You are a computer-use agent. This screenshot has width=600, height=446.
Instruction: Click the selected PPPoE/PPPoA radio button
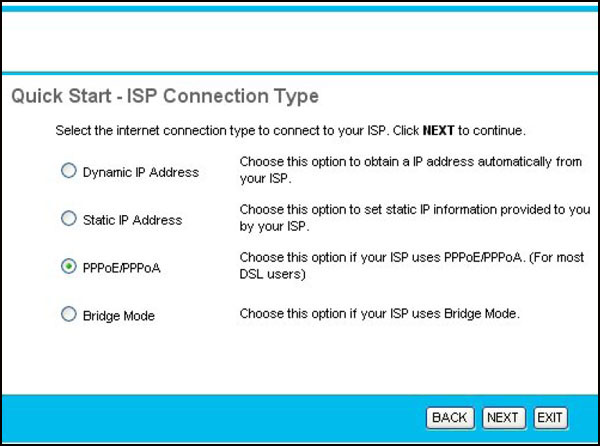[x=69, y=267]
